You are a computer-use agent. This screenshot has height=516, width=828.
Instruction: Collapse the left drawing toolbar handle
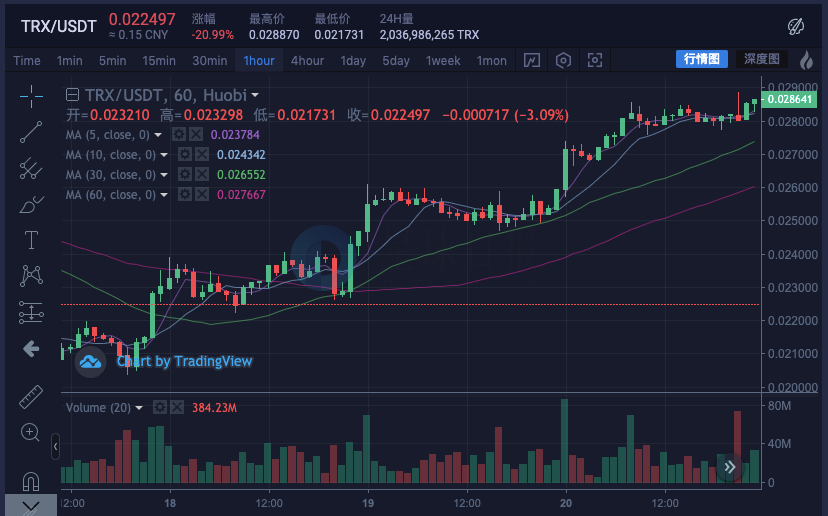coord(55,447)
